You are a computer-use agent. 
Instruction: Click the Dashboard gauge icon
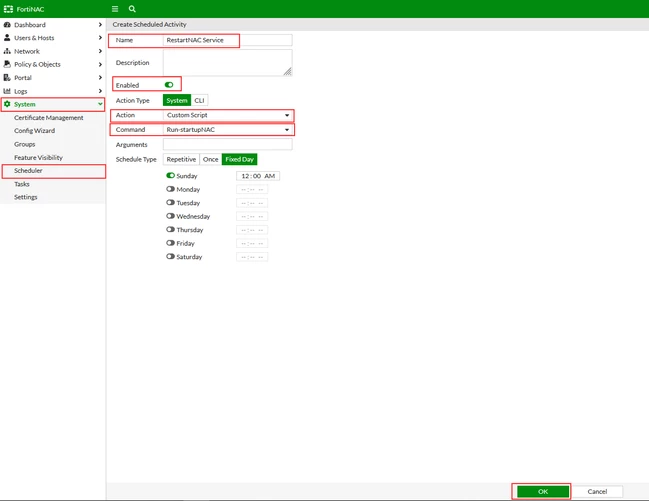[7, 25]
